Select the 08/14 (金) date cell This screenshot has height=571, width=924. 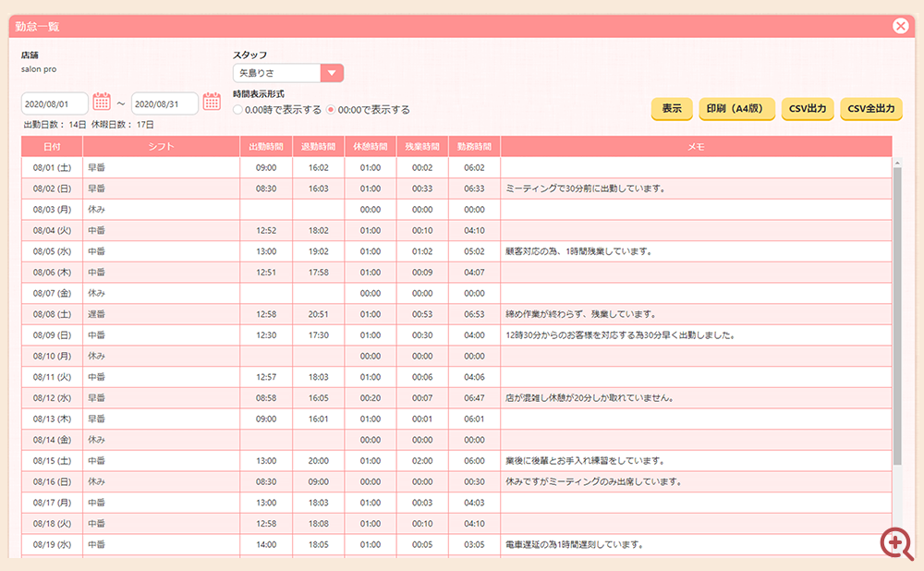coord(52,440)
